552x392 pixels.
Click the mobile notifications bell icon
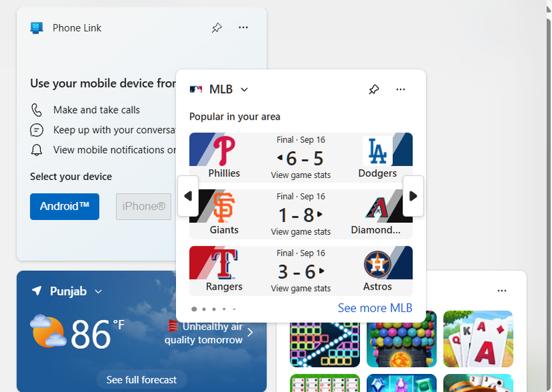tap(37, 149)
